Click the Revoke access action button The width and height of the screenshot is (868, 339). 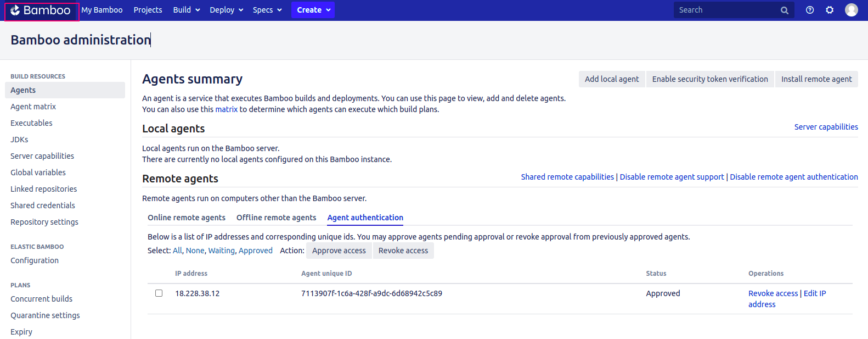click(403, 251)
